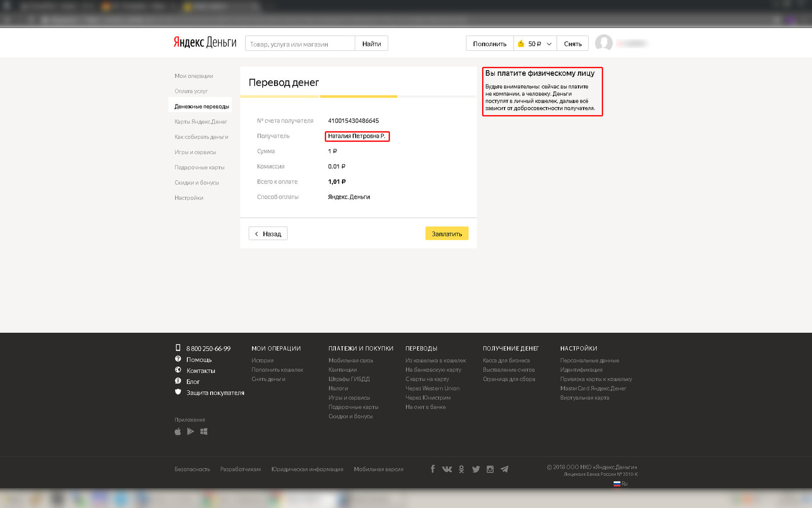Open Помощь link in footer
The width and height of the screenshot is (812, 508).
pyautogui.click(x=199, y=360)
